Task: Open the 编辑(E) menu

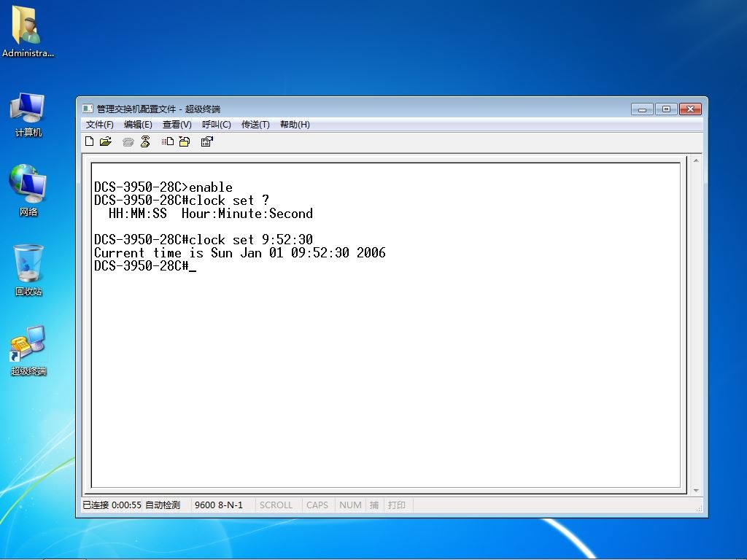Action: (138, 125)
